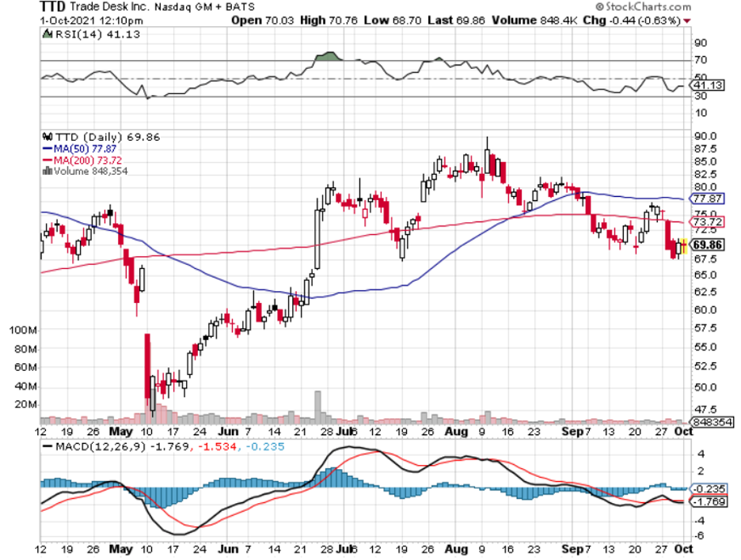The height and width of the screenshot is (560, 741).
Task: Click the MACD histogram value tag -0.235
Action: (x=708, y=489)
